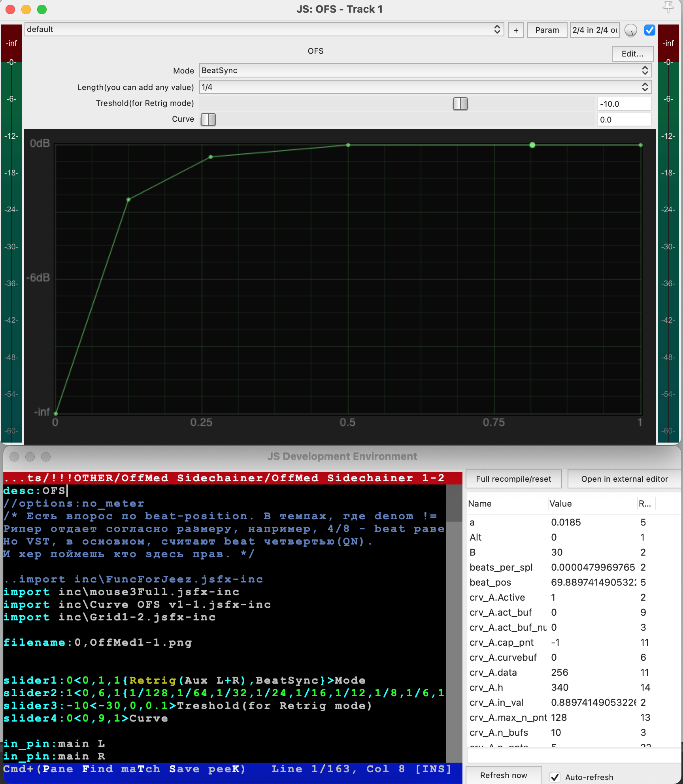The image size is (683, 784).
Task: Toggle the FX bypass checkbox
Action: 649,30
